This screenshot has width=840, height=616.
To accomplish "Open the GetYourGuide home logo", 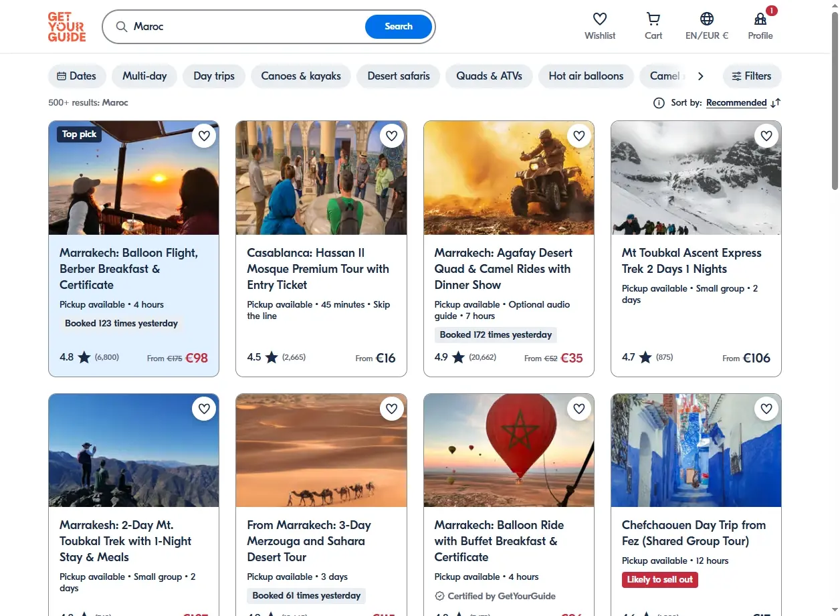I will click(67, 27).
